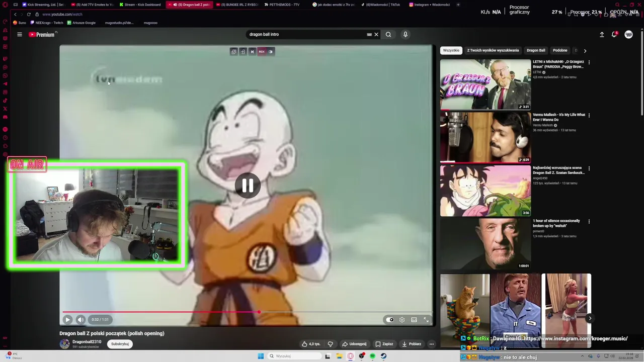Run search with the magnifier button
Screen dimensions: 644x362
[x=388, y=35]
